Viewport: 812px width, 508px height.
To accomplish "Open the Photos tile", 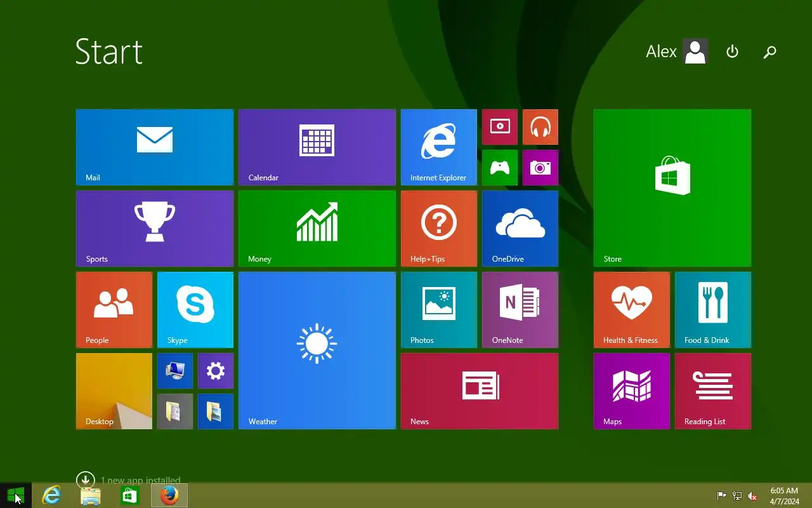I will (x=439, y=310).
